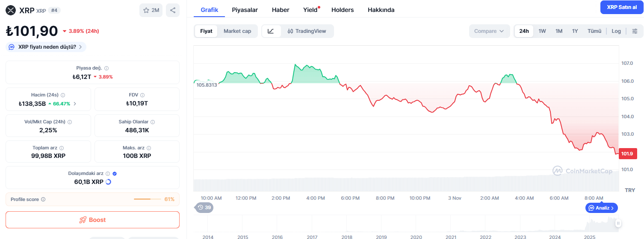
Task: Open the Haber tab
Action: [281, 10]
